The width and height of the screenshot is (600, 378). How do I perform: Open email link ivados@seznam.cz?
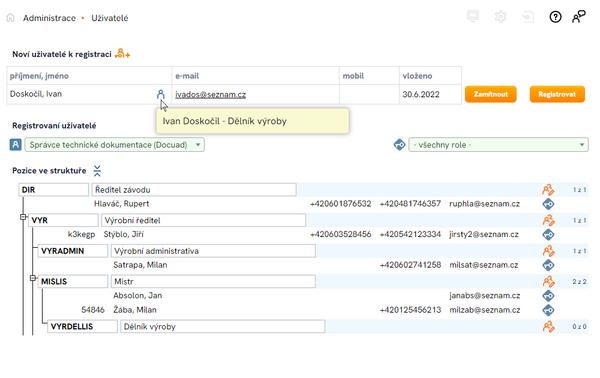pos(210,94)
